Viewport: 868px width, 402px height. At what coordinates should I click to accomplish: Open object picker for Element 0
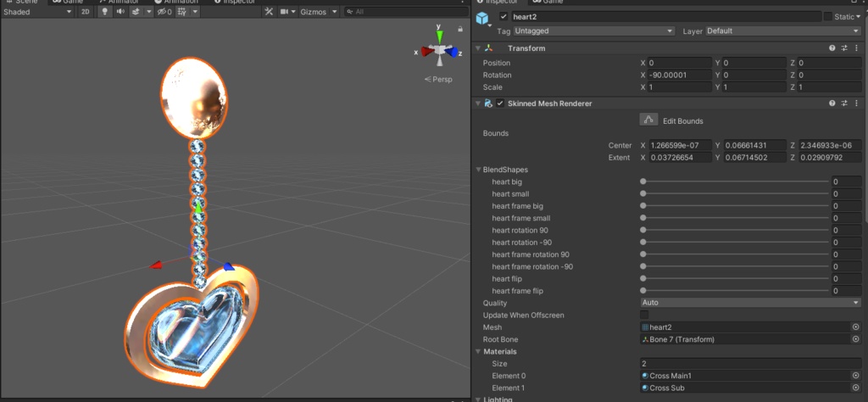click(856, 376)
